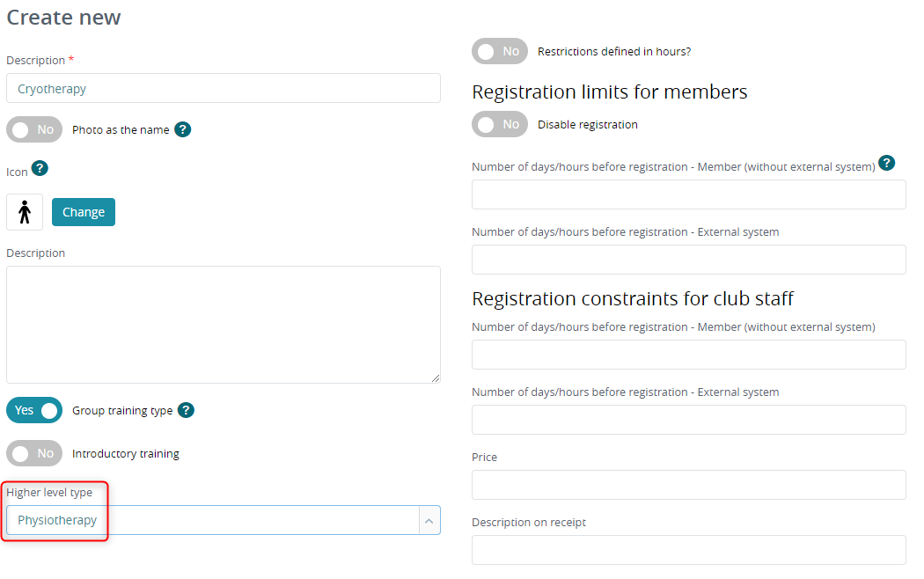
Task: Click resize handle of Description text area
Action: [x=436, y=378]
